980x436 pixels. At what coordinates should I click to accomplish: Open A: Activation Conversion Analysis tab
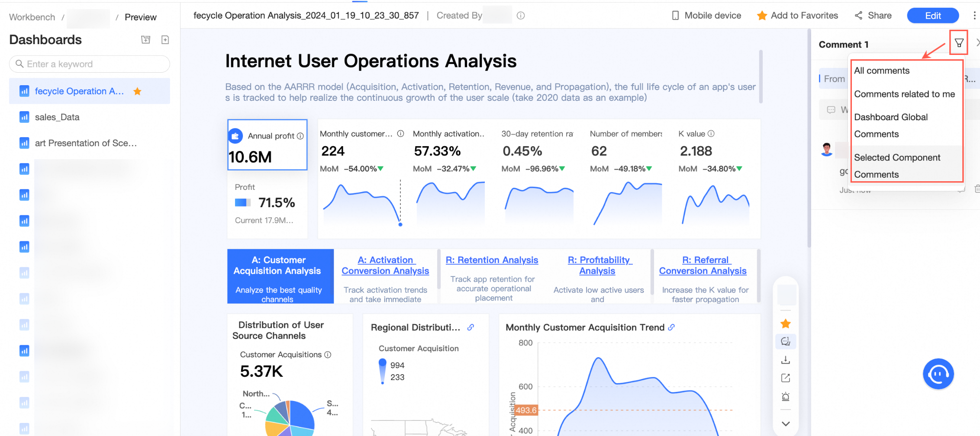[385, 266]
